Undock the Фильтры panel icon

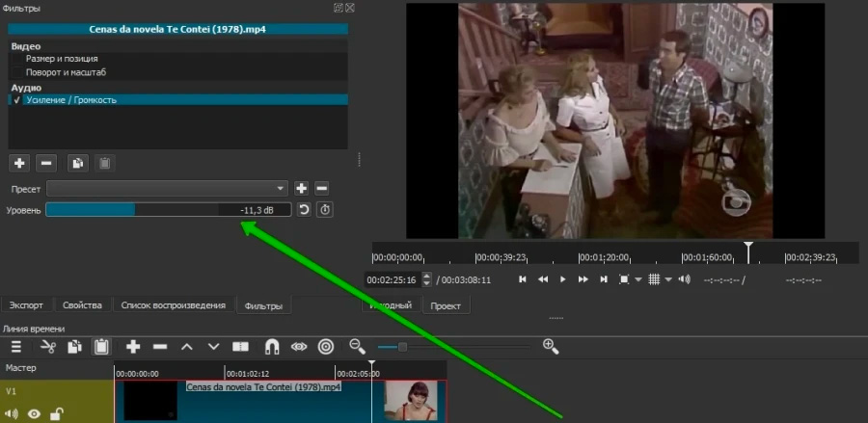pos(339,8)
